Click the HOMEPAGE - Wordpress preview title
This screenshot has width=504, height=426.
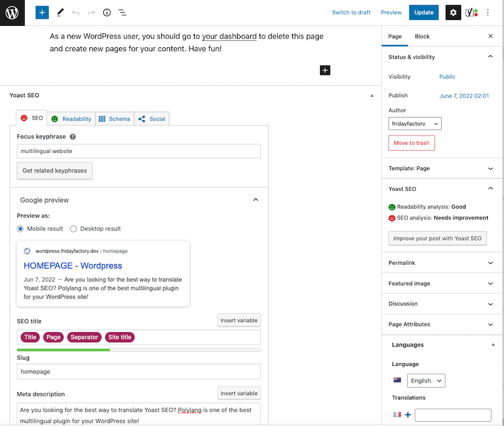click(73, 265)
